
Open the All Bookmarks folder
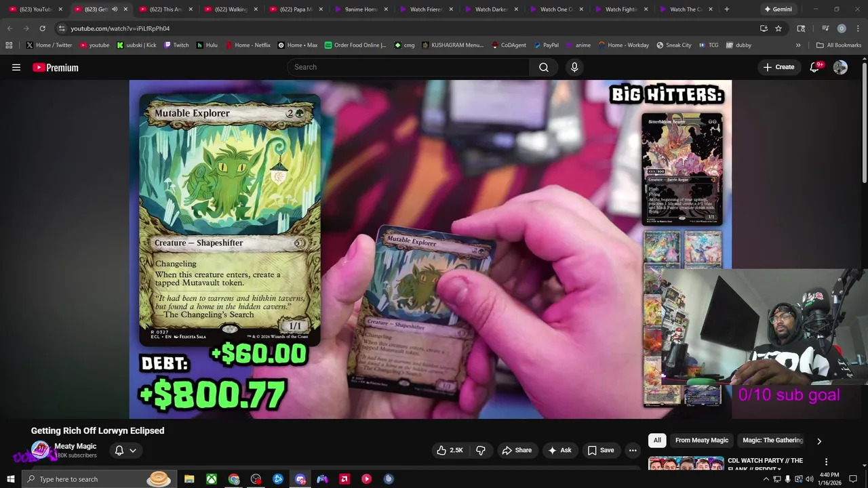839,45
